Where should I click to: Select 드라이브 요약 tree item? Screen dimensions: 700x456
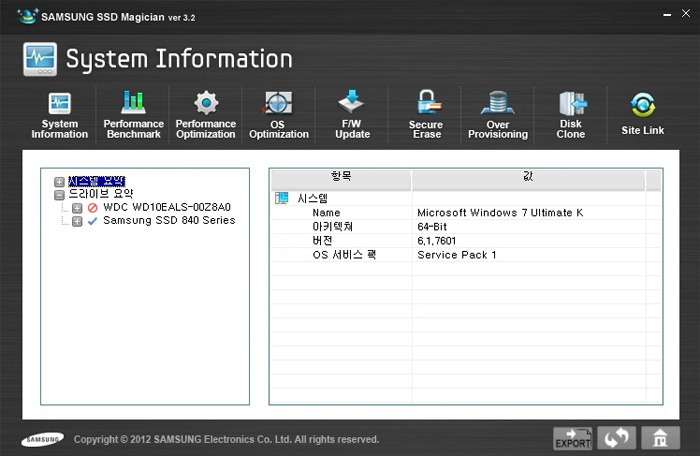click(100, 194)
